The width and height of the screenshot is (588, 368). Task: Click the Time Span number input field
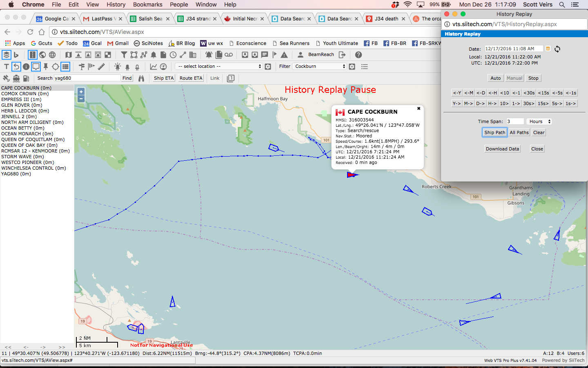pyautogui.click(x=515, y=121)
